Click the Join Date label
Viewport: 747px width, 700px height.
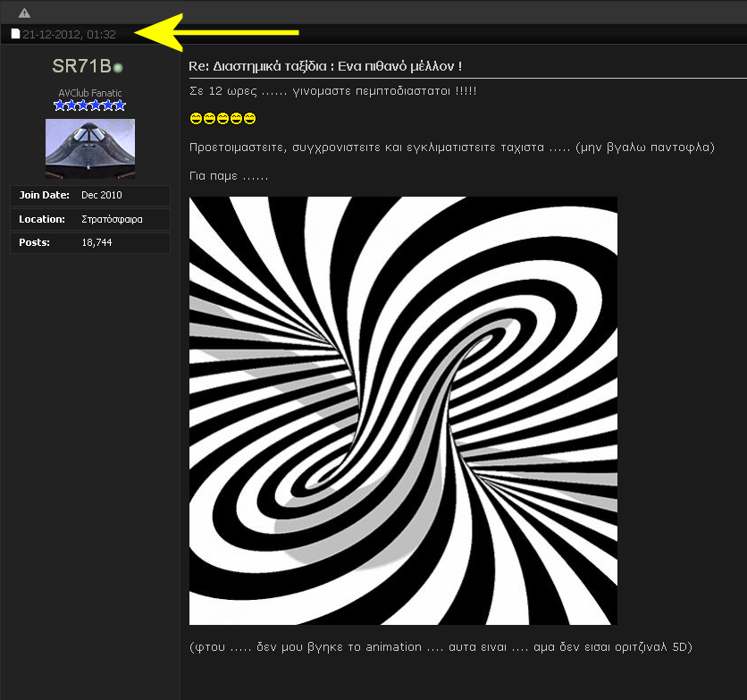(45, 195)
